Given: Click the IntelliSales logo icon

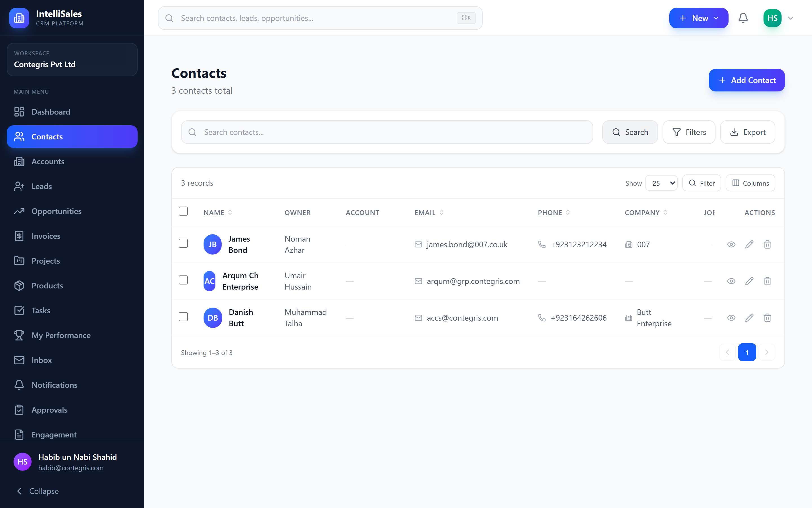Looking at the screenshot, I should click(19, 18).
